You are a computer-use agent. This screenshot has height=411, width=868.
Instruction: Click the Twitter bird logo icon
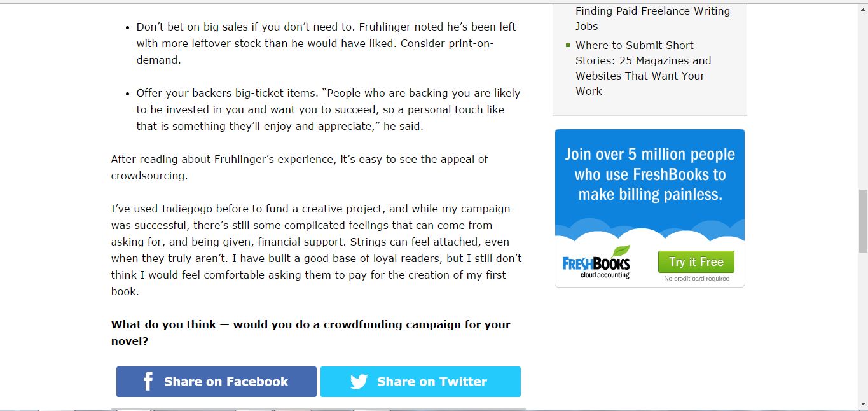[359, 382]
